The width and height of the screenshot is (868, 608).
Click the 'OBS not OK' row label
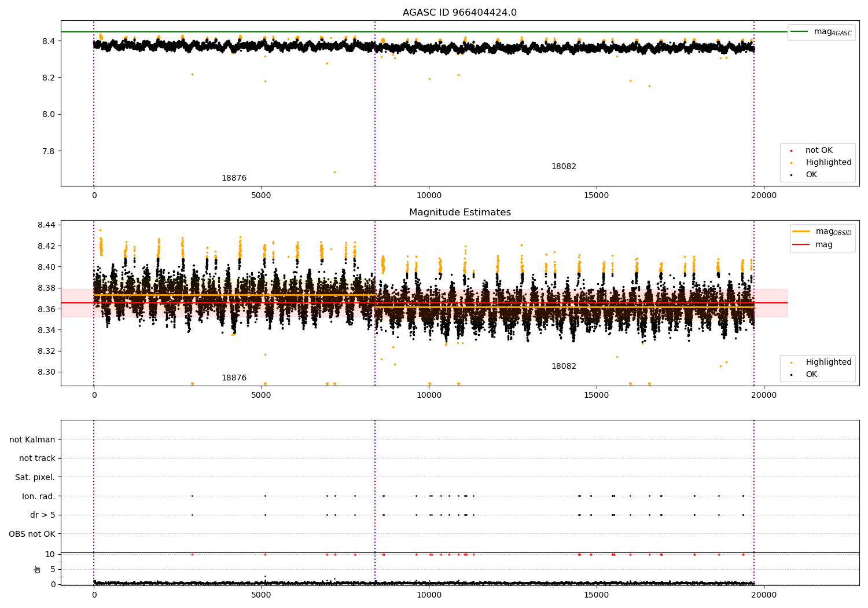pos(32,534)
